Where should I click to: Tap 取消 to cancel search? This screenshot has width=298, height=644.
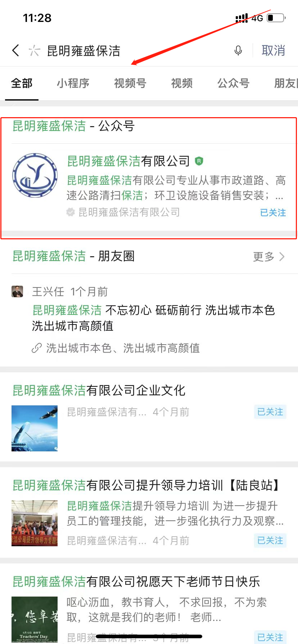[x=274, y=50]
